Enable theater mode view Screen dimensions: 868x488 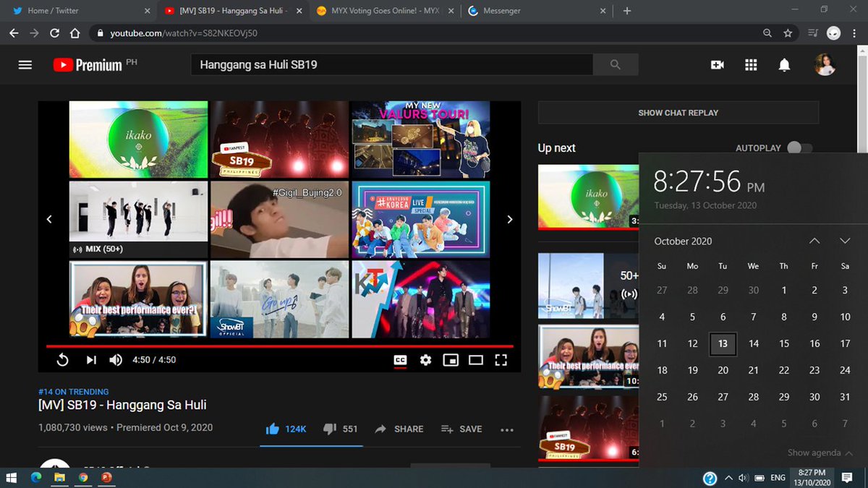(475, 359)
